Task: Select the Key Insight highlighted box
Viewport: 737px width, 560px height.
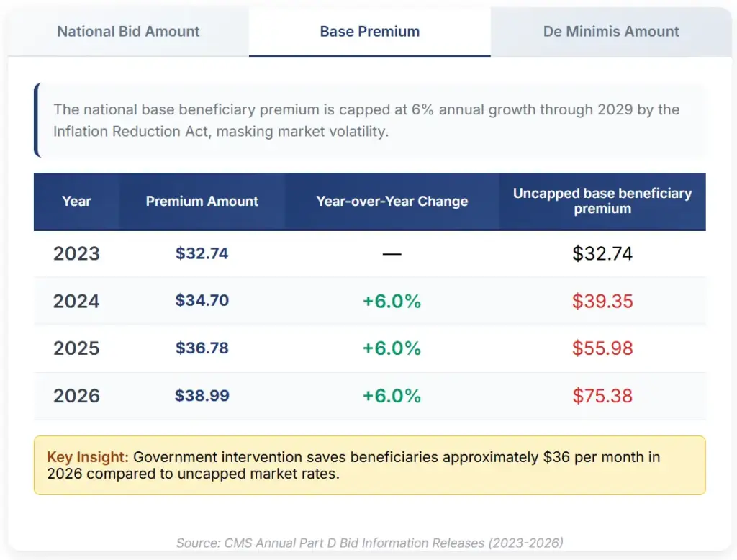Action: point(368,465)
